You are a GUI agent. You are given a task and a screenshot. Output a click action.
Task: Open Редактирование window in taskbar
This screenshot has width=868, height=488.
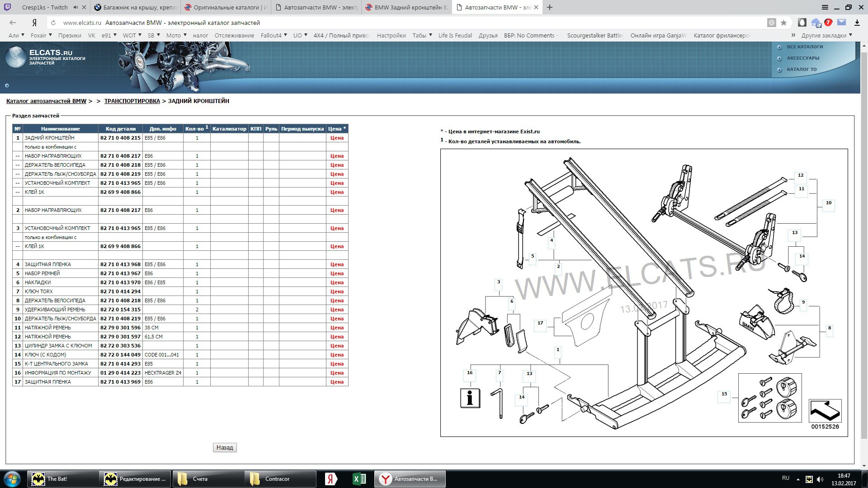tap(136, 479)
